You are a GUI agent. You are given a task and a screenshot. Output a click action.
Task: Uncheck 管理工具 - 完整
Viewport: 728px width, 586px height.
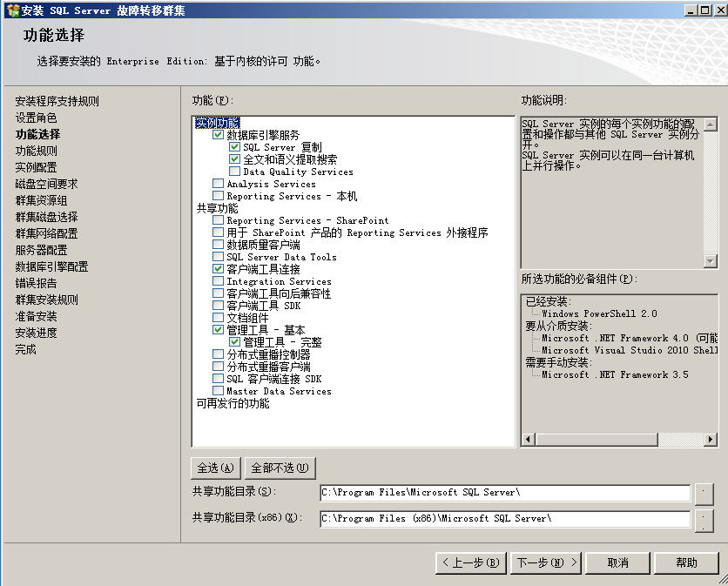click(x=233, y=342)
